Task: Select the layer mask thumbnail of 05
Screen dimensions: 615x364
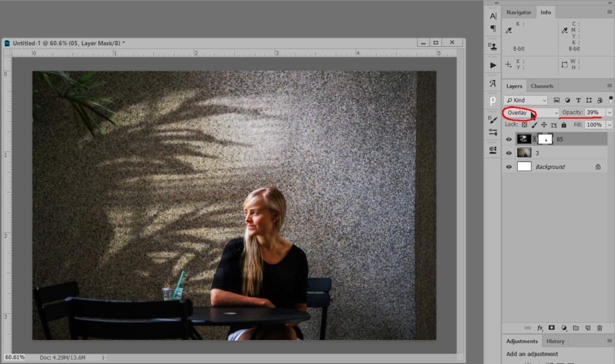Action: point(544,139)
